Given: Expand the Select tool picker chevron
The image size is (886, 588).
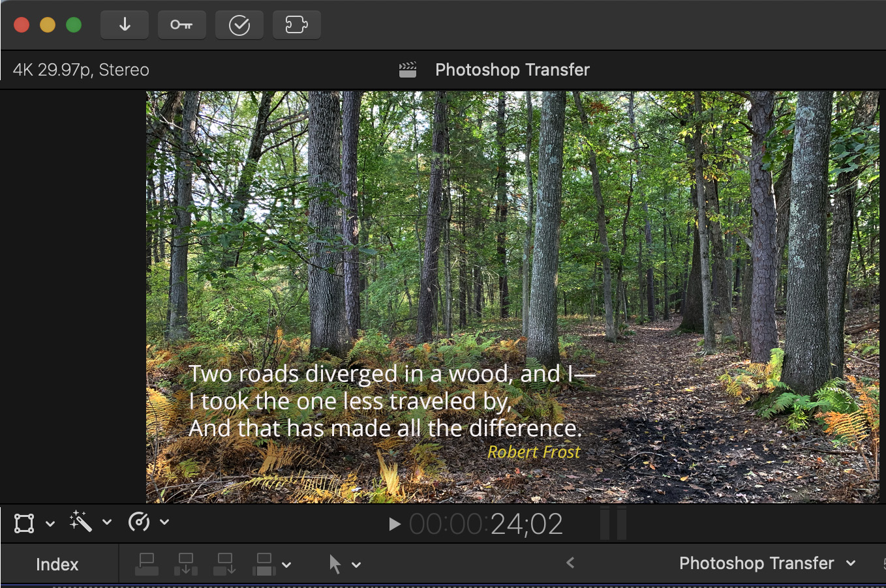Looking at the screenshot, I should (356, 565).
